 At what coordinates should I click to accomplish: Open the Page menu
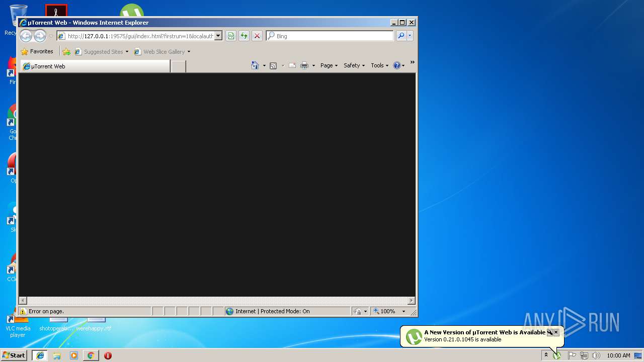coord(329,65)
